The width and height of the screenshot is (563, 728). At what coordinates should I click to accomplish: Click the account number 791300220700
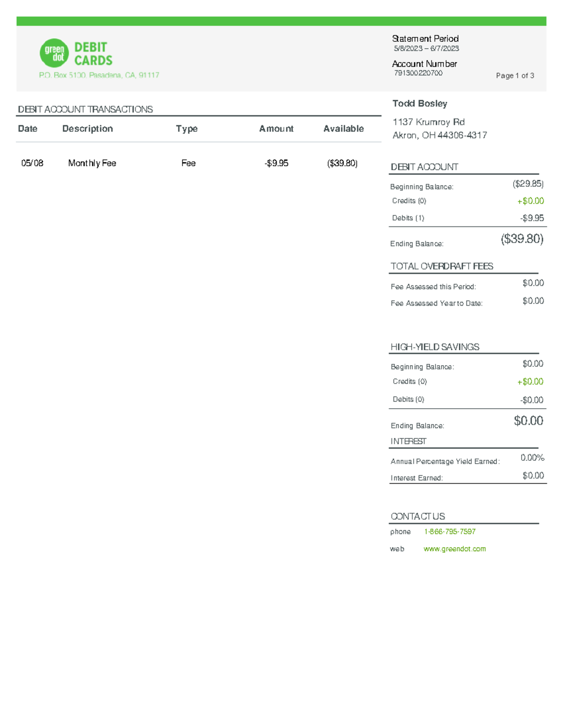tap(418, 73)
